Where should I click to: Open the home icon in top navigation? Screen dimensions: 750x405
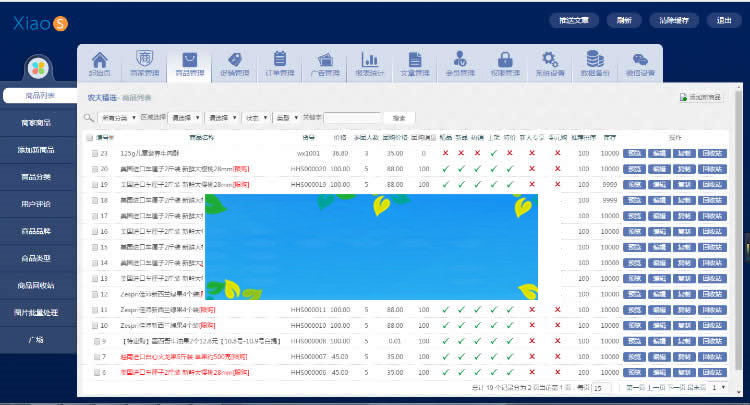99,60
